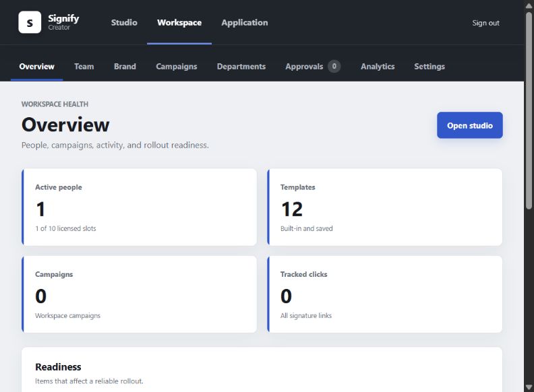Click the scrollbar down arrow
The width and height of the screenshot is (534, 392).
tap(529, 387)
